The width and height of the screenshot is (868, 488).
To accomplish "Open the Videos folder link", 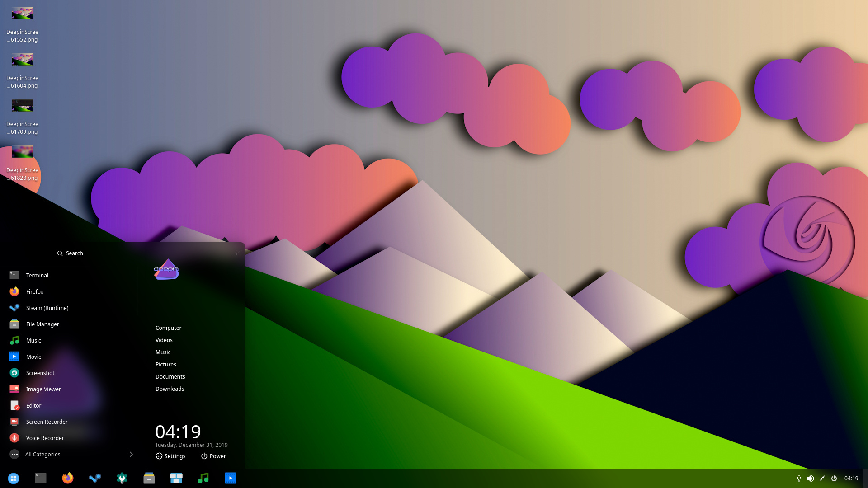I will (164, 340).
